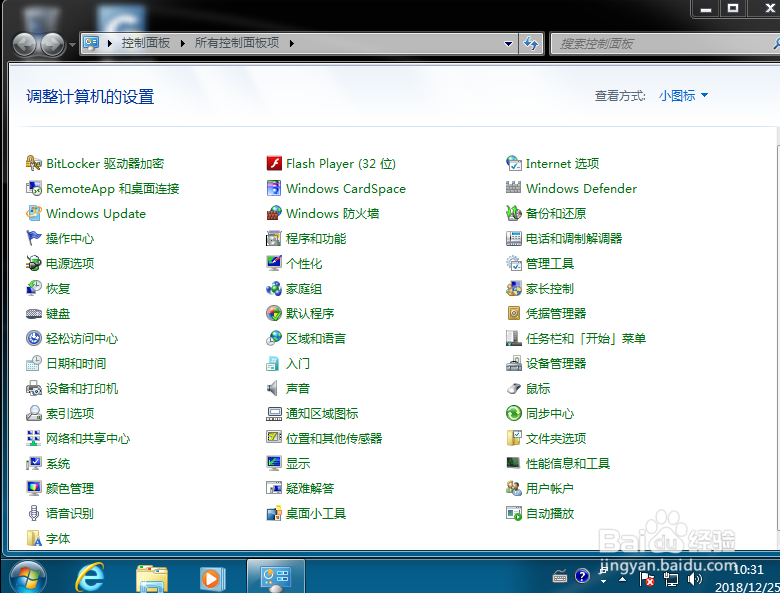The width and height of the screenshot is (780, 593).
Task: Click the Windows Update icon
Action: pos(34,213)
